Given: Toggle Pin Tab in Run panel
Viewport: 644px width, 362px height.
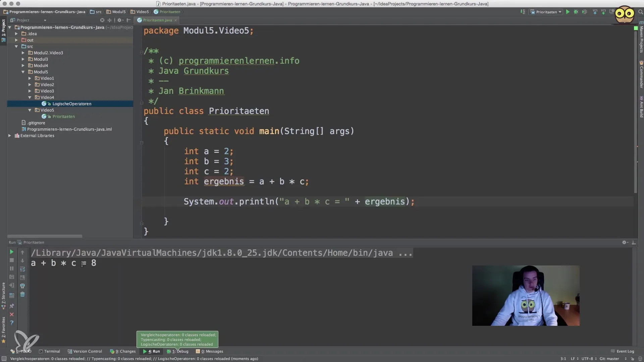Looking at the screenshot, I should point(11,306).
